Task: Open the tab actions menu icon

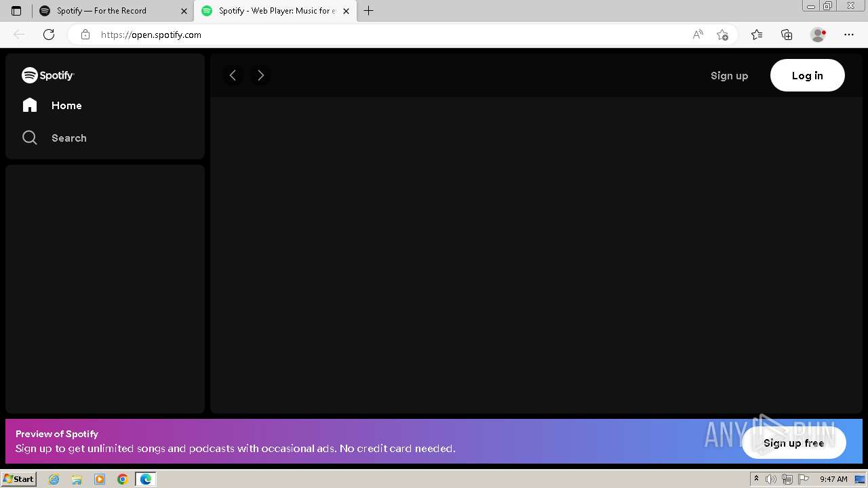Action: point(16,11)
